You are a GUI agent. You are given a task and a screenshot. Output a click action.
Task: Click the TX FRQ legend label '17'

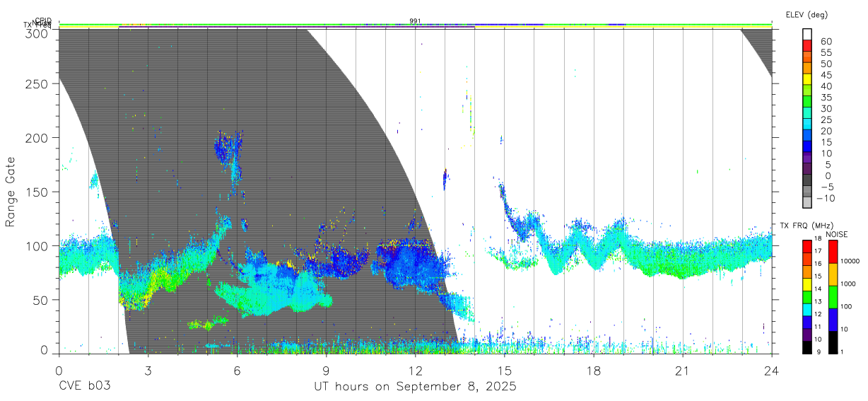pyautogui.click(x=817, y=251)
